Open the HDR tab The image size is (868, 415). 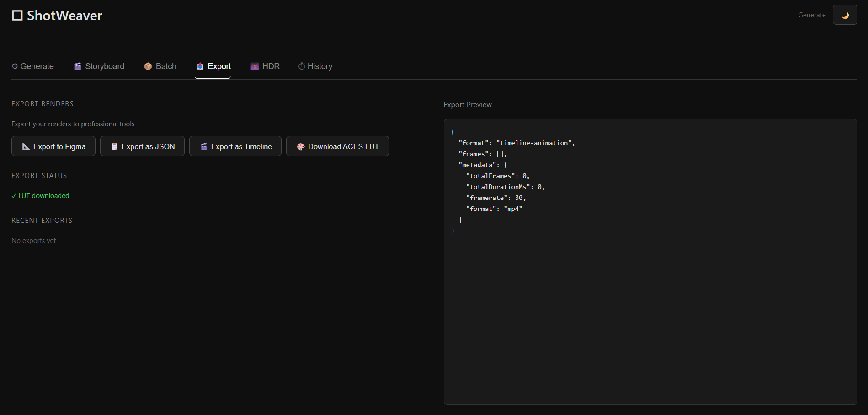pos(265,66)
